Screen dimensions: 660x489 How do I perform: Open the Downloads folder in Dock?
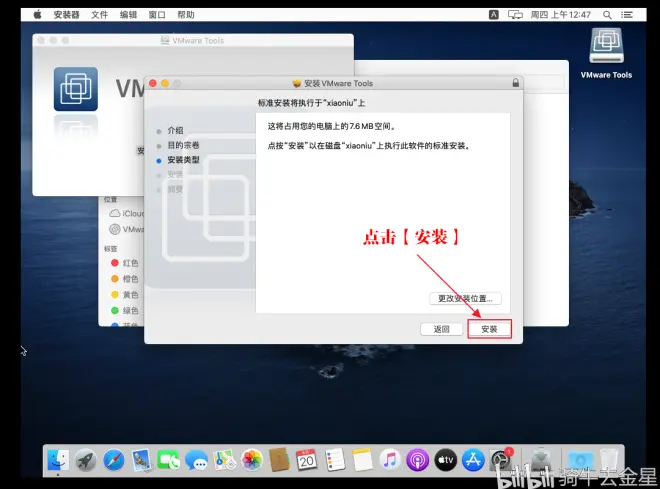pos(580,460)
